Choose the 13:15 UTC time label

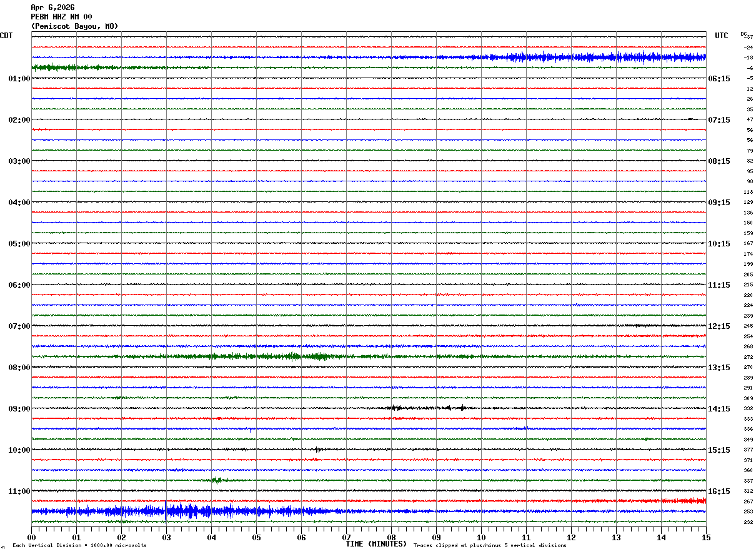[x=719, y=368]
